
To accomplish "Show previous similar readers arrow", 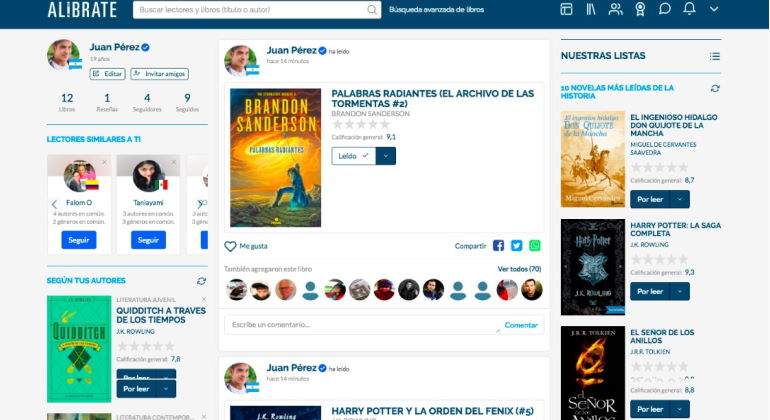I will point(54,204).
